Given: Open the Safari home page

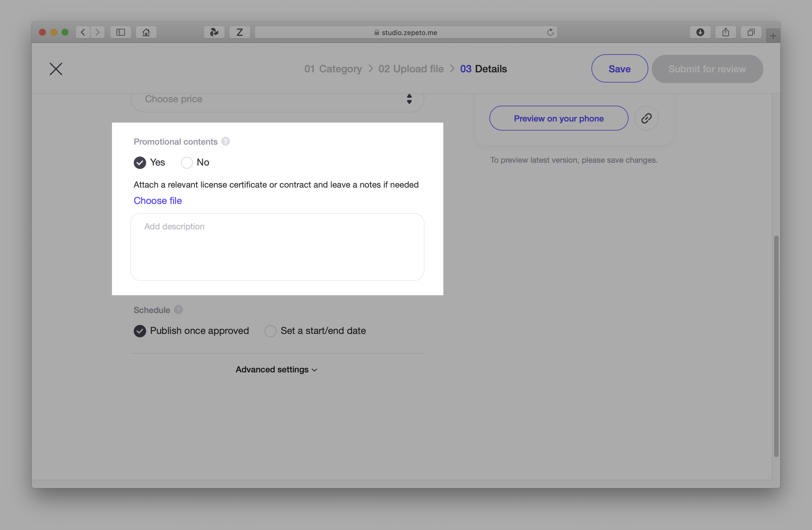Looking at the screenshot, I should coord(146,32).
